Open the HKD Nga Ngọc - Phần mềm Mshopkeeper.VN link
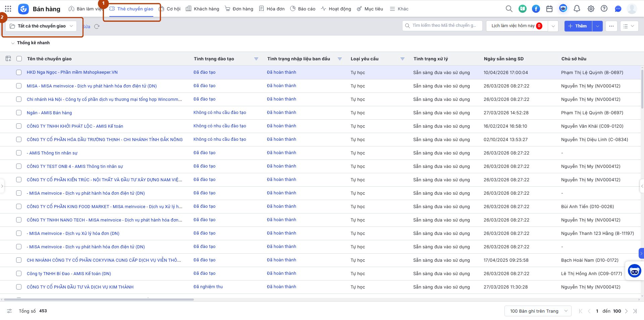 72,72
